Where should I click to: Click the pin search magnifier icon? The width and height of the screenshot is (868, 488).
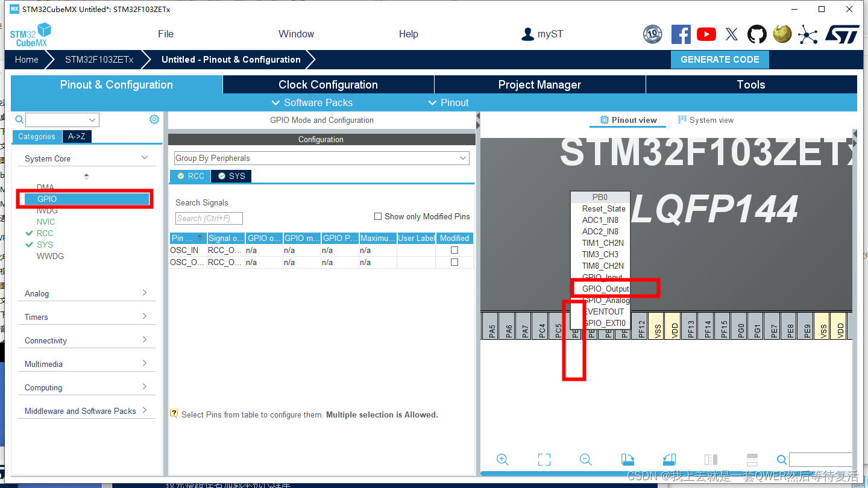click(x=782, y=460)
